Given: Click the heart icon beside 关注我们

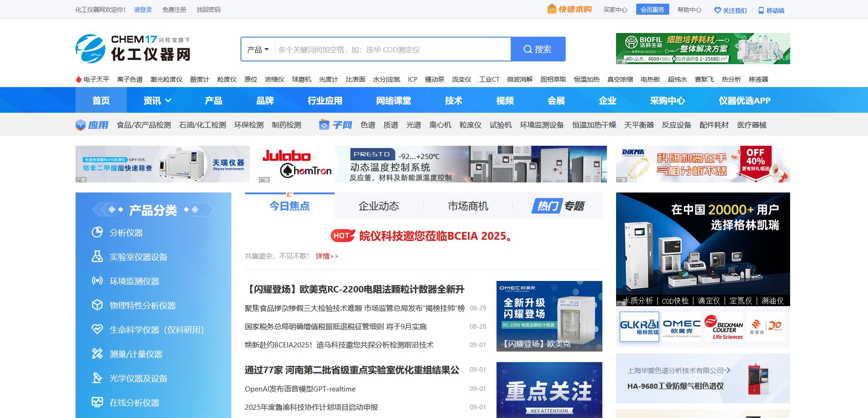Looking at the screenshot, I should pyautogui.click(x=717, y=10).
